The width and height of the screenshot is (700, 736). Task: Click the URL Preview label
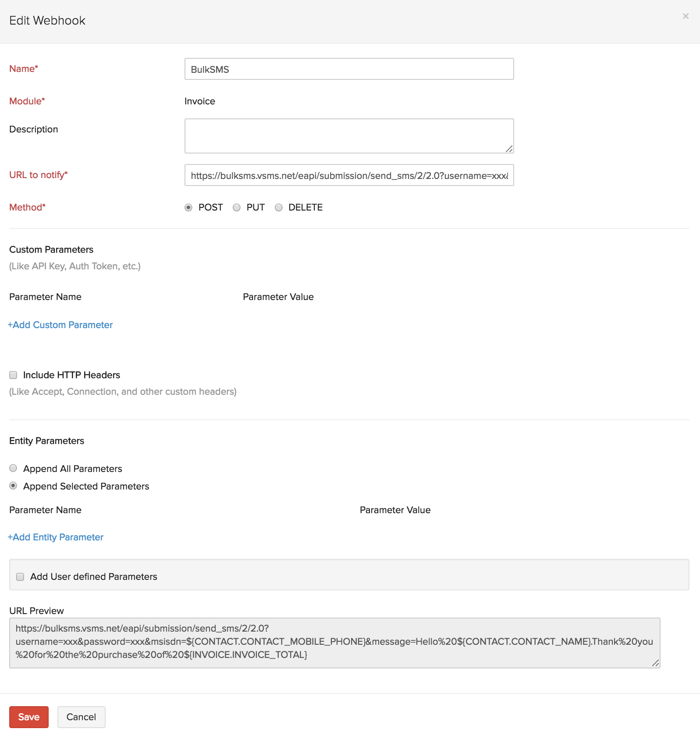[36, 611]
